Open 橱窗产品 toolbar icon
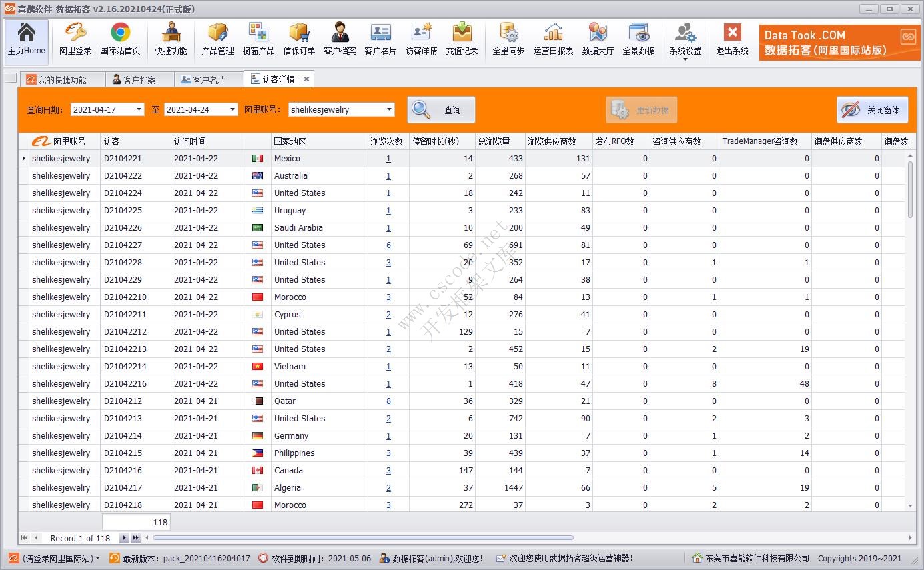Image resolution: width=924 pixels, height=570 pixels. [x=258, y=39]
